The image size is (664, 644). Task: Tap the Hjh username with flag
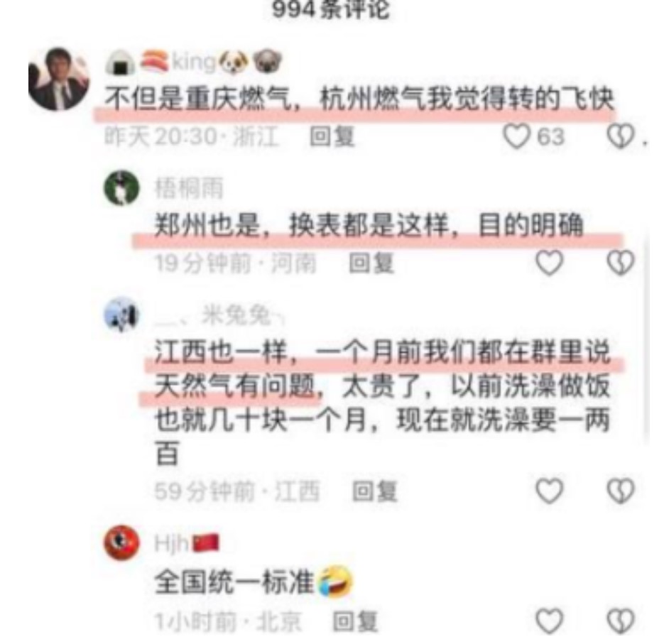(187, 543)
